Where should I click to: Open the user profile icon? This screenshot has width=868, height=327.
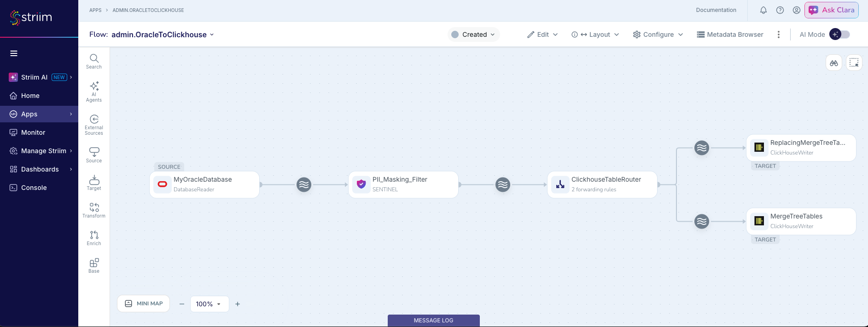tap(797, 10)
